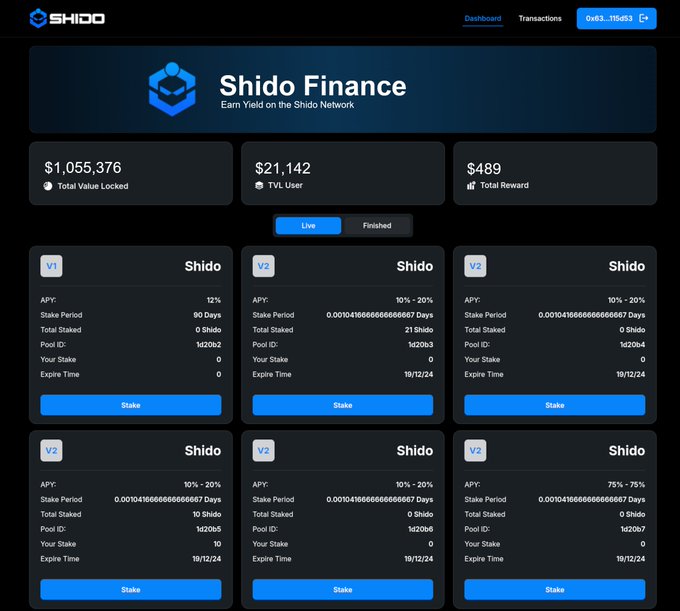The height and width of the screenshot is (611, 680).
Task: Click the TVL User label
Action: tap(285, 185)
